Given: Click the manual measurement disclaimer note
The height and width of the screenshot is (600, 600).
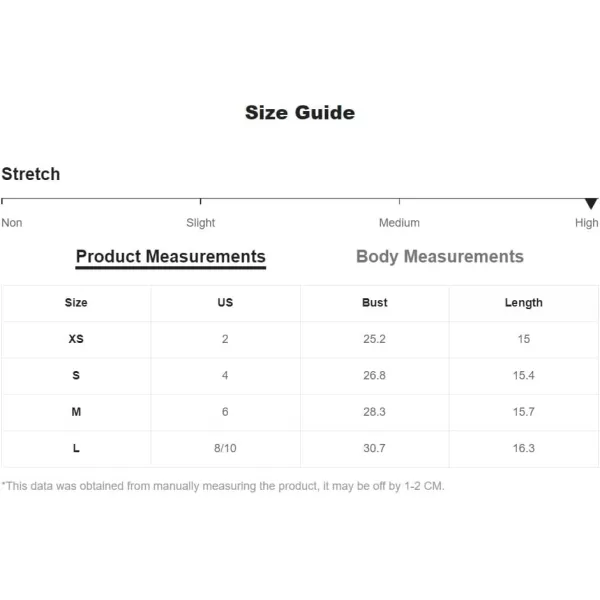Looking at the screenshot, I should point(223,486).
